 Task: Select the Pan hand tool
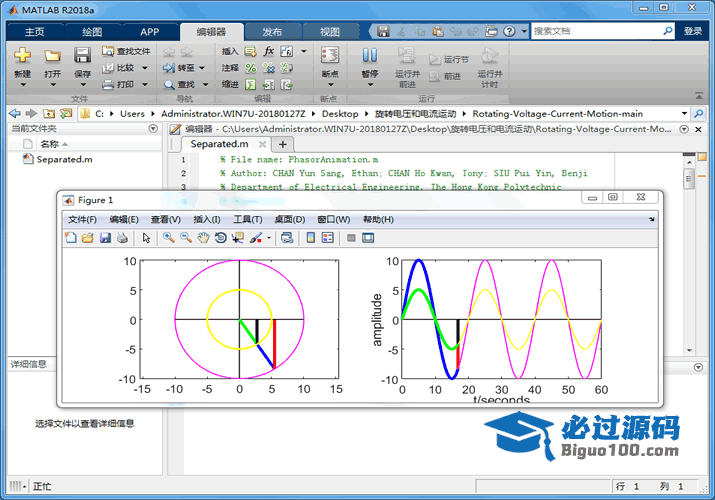point(203,237)
